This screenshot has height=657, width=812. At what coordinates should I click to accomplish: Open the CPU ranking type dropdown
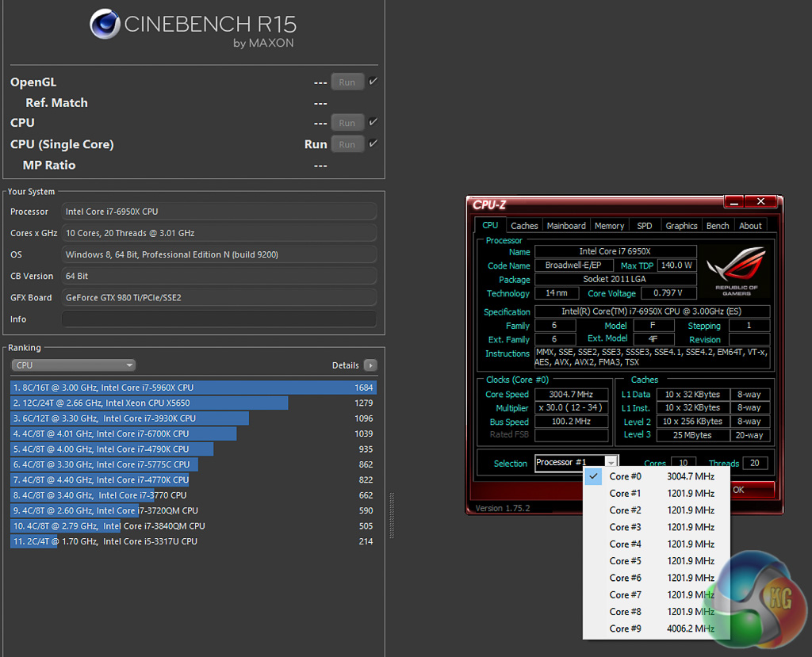(x=74, y=365)
